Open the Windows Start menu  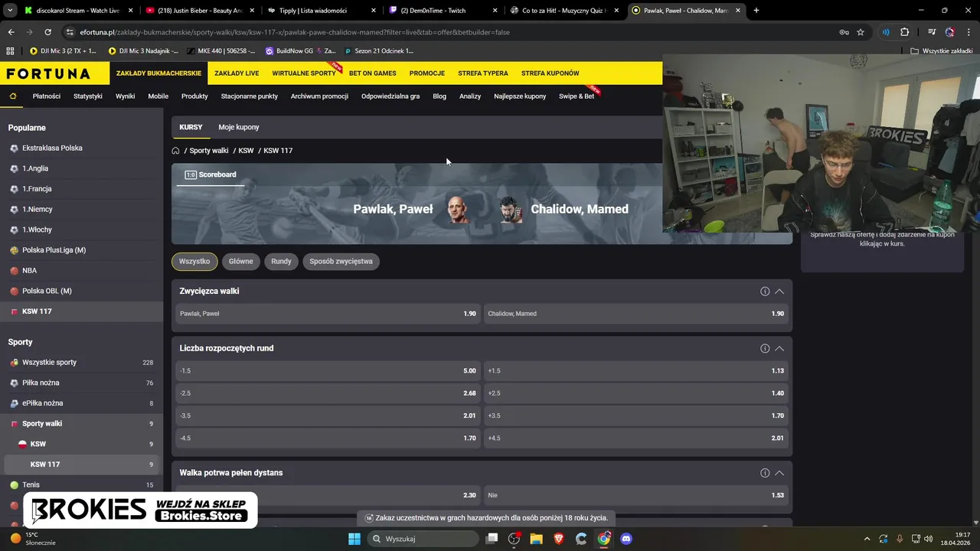coord(354,539)
